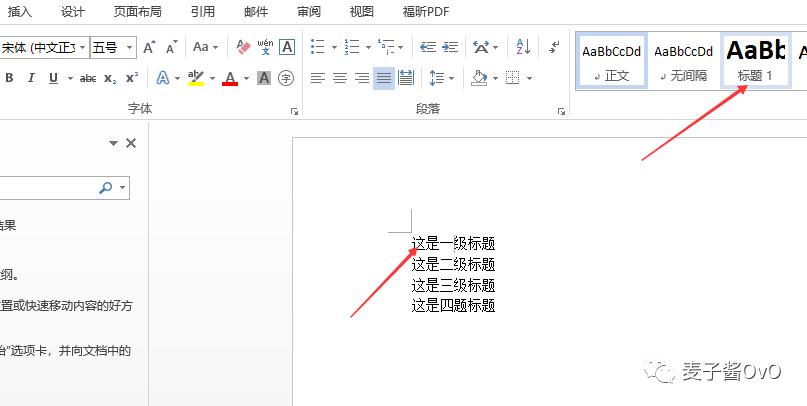The image size is (807, 406).
Task: Justify the paragraph text
Action: click(384, 78)
